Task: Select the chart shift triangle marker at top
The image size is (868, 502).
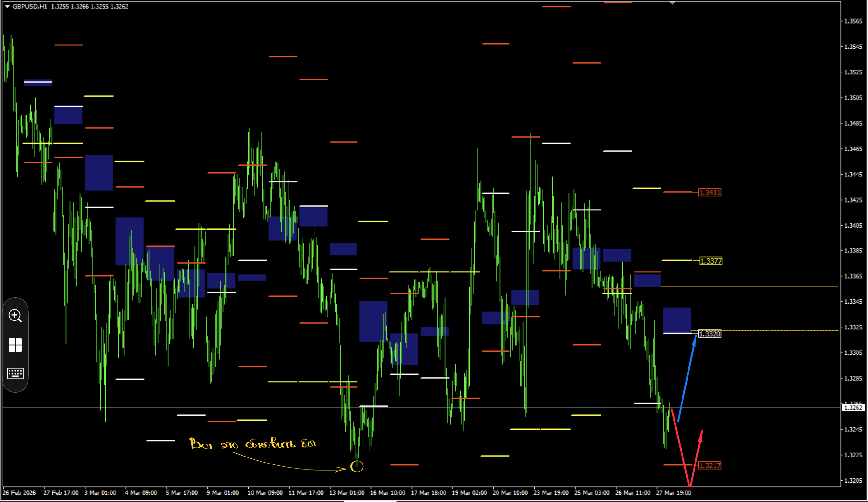Action: [672, 3]
